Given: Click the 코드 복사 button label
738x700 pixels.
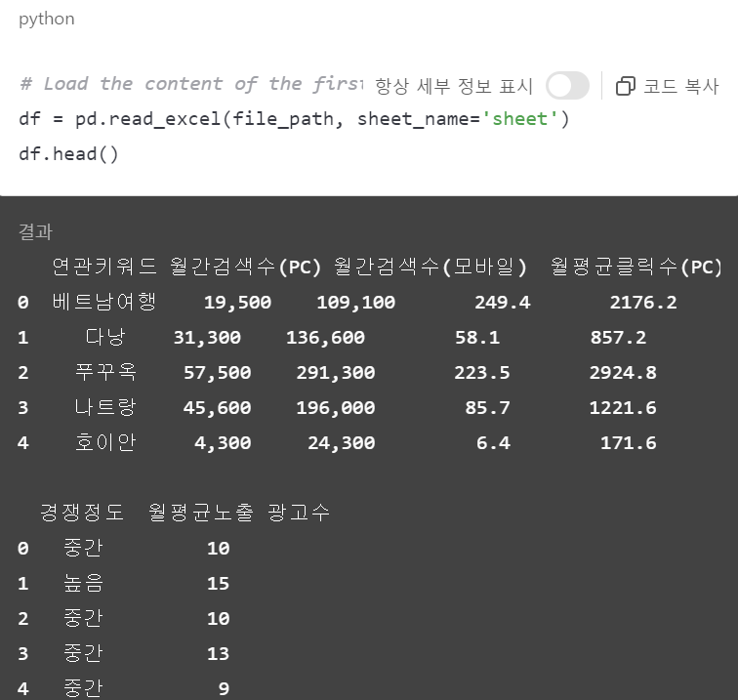Looking at the screenshot, I should pyautogui.click(x=681, y=86).
